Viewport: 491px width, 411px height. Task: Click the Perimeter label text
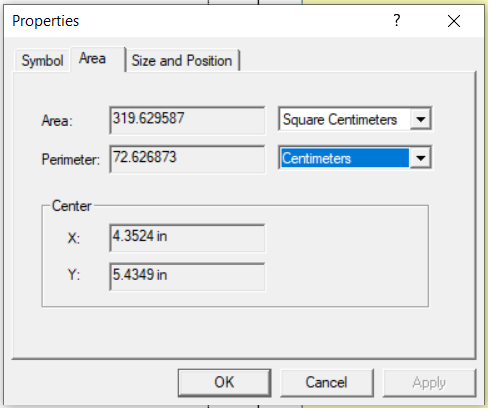[x=70, y=159]
